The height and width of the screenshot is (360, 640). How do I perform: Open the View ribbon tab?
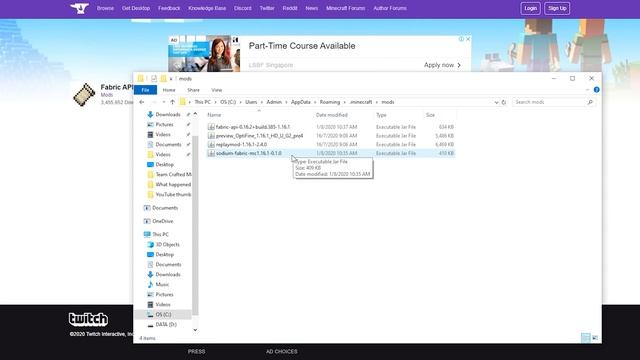217,90
